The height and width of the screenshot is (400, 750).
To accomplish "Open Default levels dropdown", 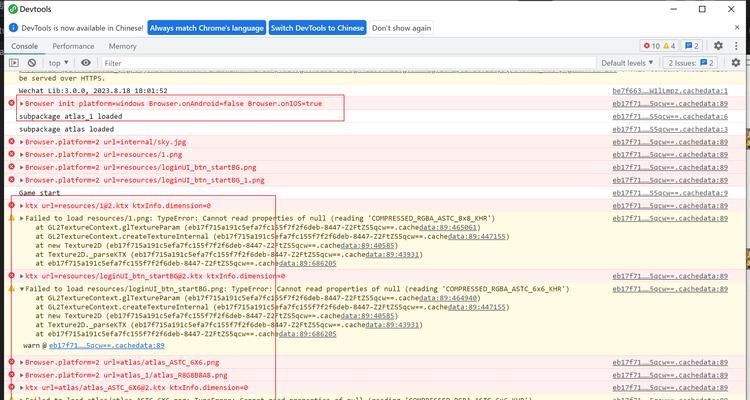I will click(627, 63).
